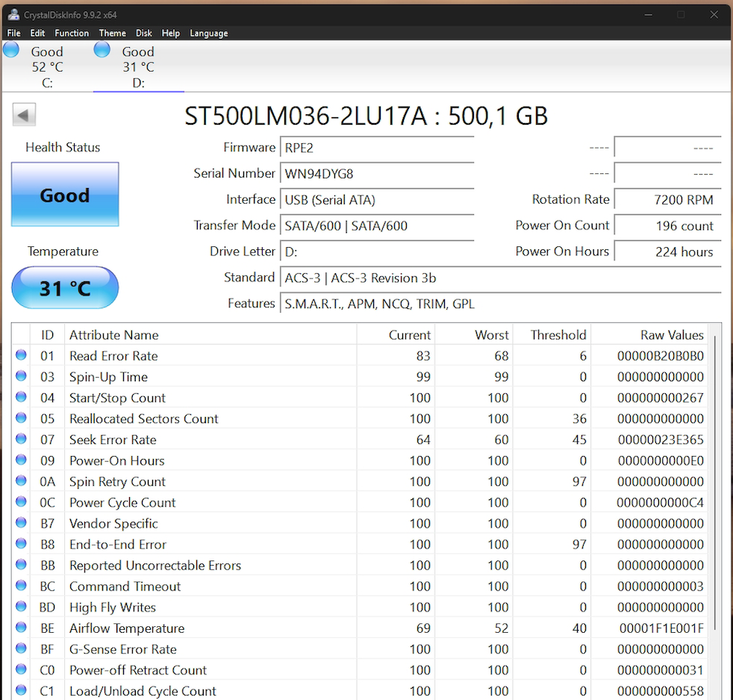
Task: Click the Firmware field showing RPE2
Action: click(377, 148)
